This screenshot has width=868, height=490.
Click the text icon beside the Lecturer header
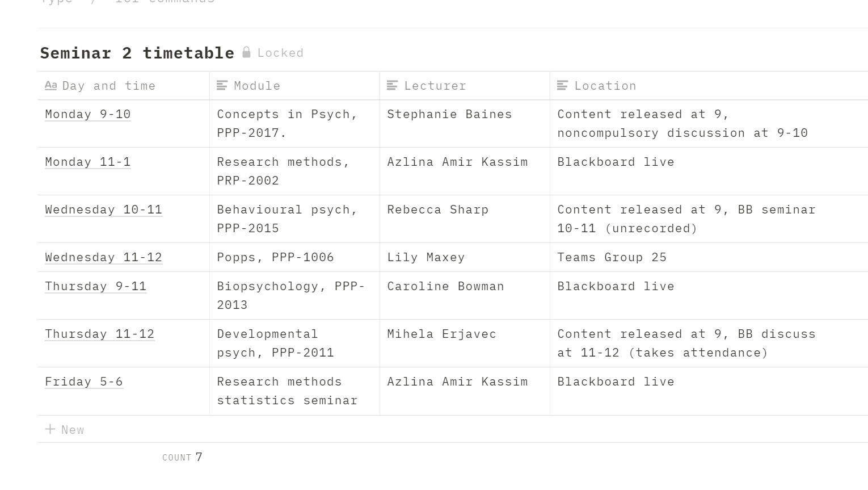(x=393, y=86)
